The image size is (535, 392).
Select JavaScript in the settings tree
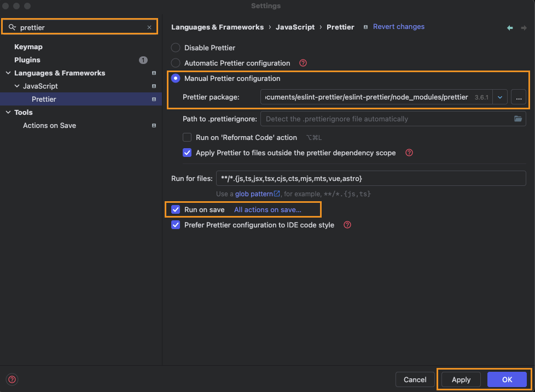[x=40, y=86]
